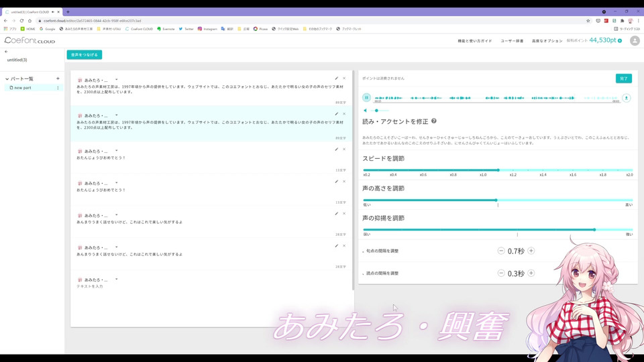
Task: Open the CoeFont CLOUD bookmark
Action: [139, 29]
